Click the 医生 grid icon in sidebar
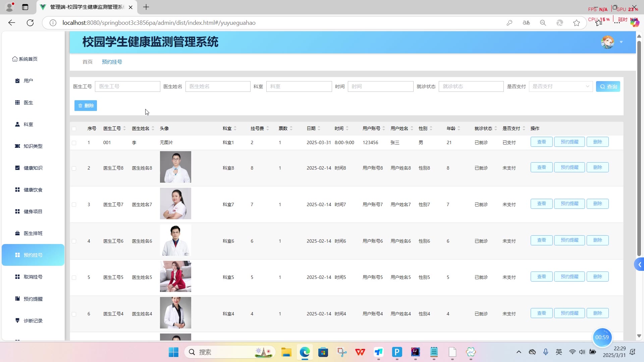Viewport: 644px width, 362px height. 17,103
